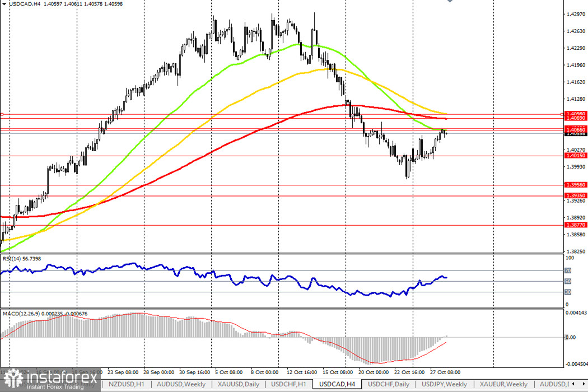Open the chart menu triangle beside USDCAD,H4

4,4
